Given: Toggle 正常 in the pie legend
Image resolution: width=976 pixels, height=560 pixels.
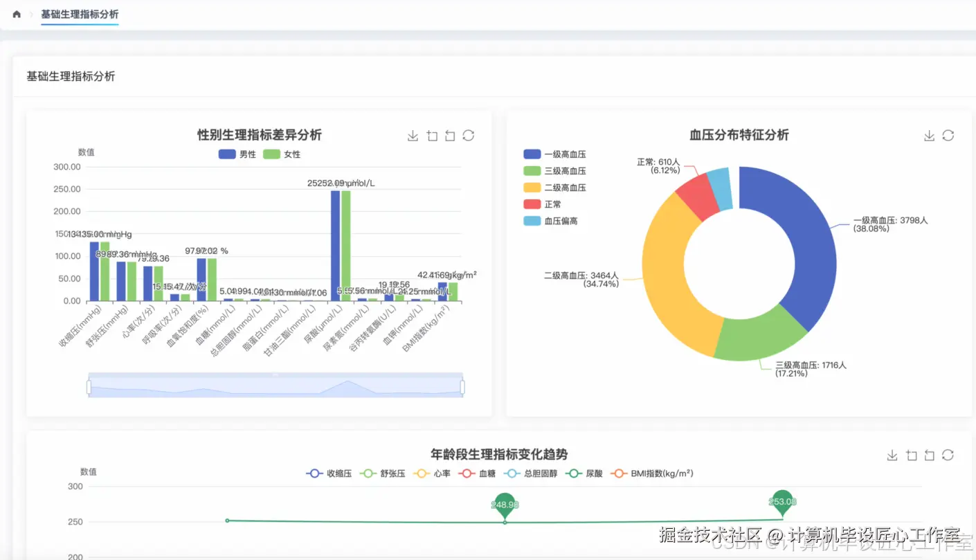Looking at the screenshot, I should click(543, 204).
